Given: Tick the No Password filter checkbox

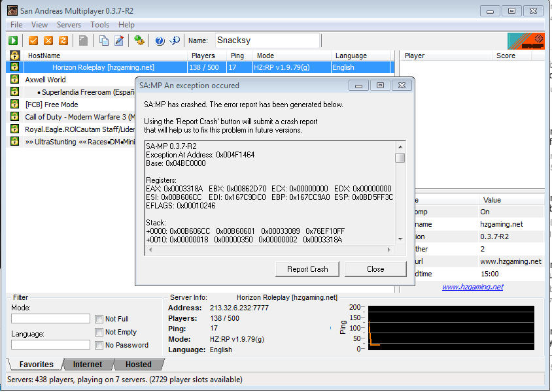Looking at the screenshot, I should point(99,345).
